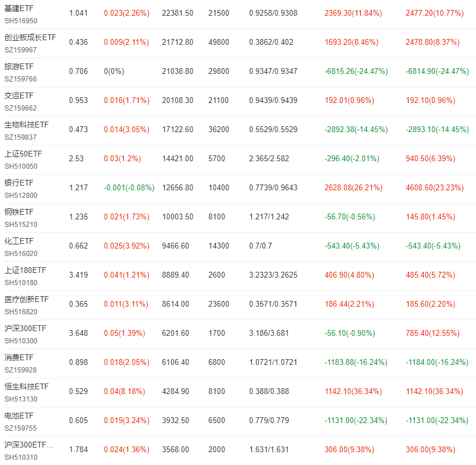The width and height of the screenshot is (476, 465).
Task: Click cost value 0.7/0.7
Action: point(261,246)
